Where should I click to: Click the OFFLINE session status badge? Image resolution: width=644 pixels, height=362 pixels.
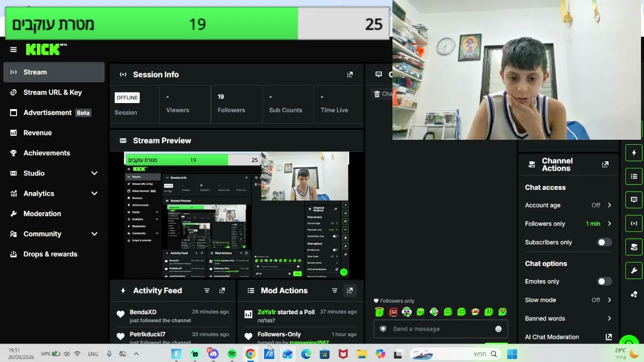[x=127, y=98]
